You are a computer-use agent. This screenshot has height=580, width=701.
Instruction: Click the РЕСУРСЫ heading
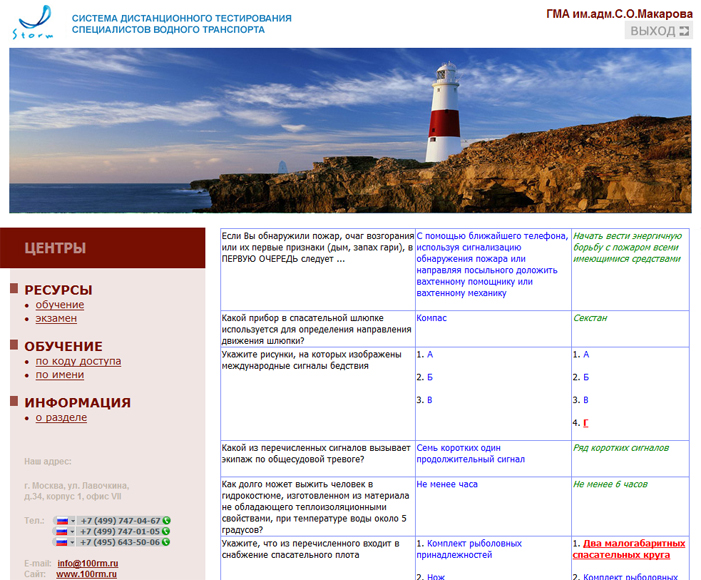(58, 290)
